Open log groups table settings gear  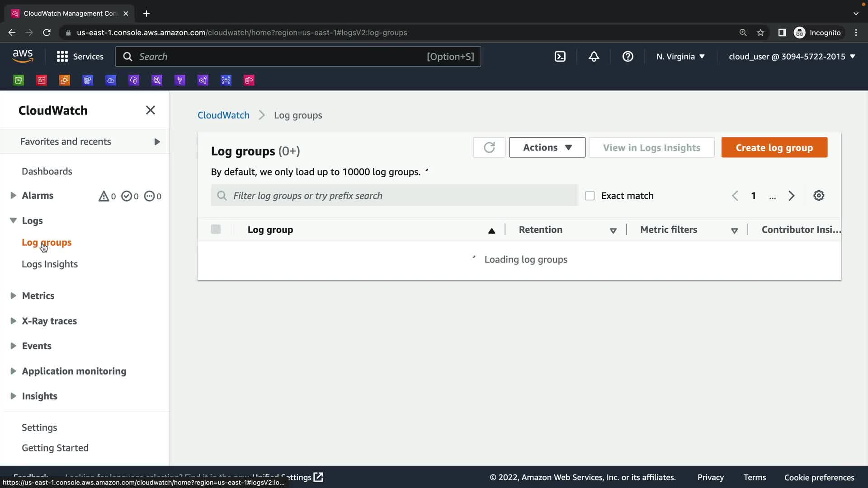[x=818, y=196]
